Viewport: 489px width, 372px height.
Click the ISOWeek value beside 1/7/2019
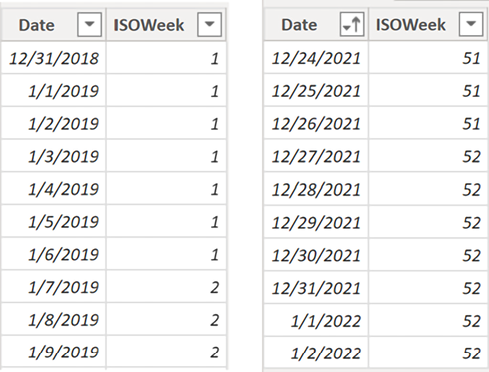(166, 287)
